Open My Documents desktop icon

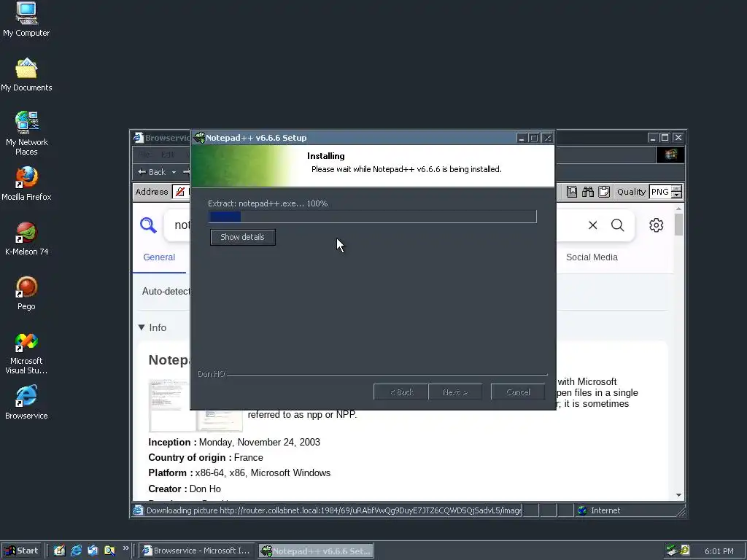click(26, 75)
